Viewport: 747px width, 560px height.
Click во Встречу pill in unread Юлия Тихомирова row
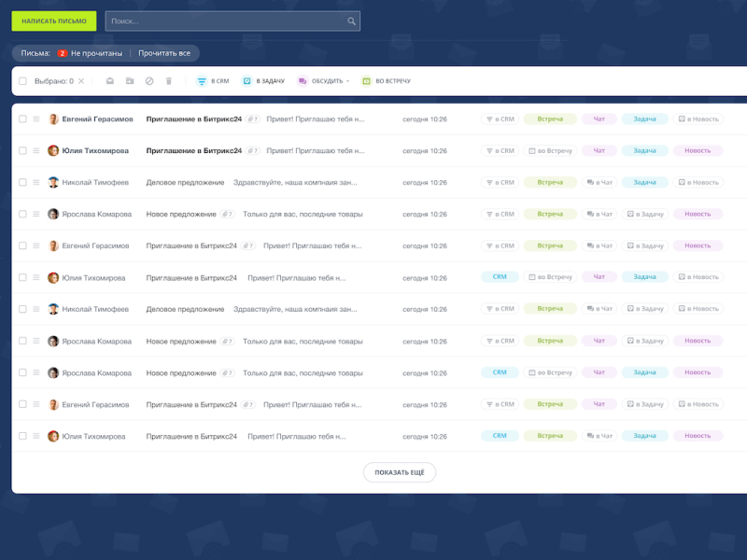[550, 150]
